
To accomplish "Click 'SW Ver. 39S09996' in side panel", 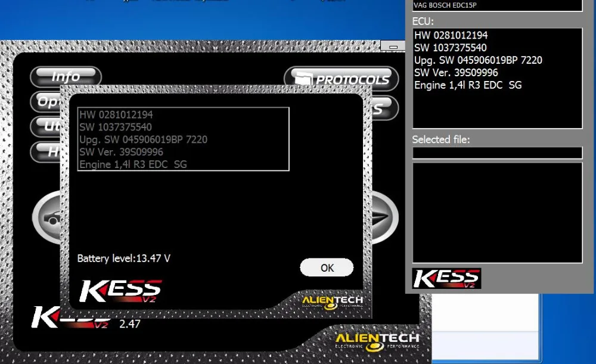I will 456,73.
